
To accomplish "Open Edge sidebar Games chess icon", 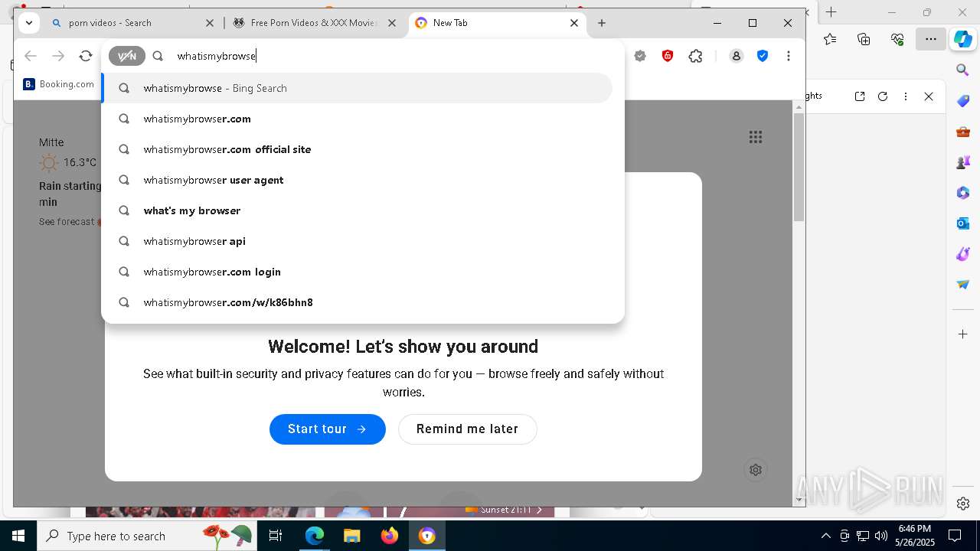I will [x=963, y=162].
